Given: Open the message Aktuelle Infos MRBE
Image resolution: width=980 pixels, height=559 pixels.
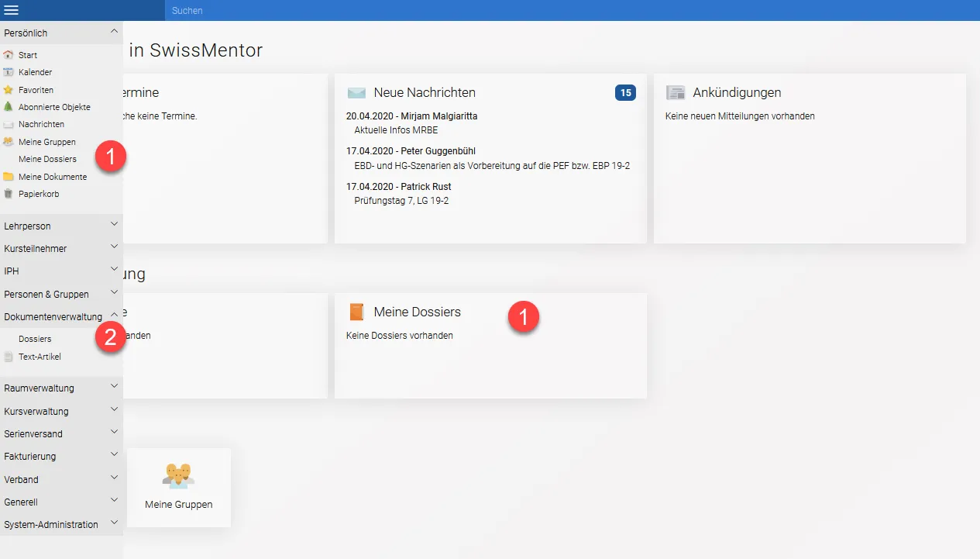Looking at the screenshot, I should (x=396, y=130).
